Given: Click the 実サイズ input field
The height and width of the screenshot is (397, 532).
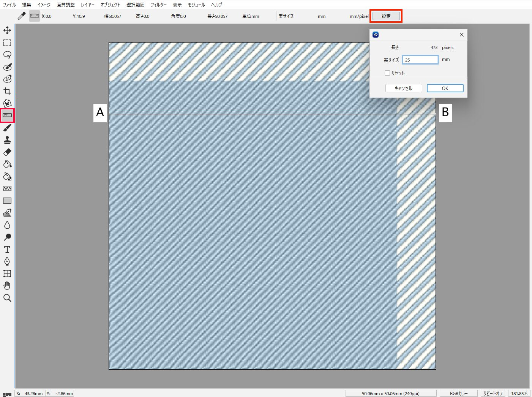Looking at the screenshot, I should pos(420,60).
